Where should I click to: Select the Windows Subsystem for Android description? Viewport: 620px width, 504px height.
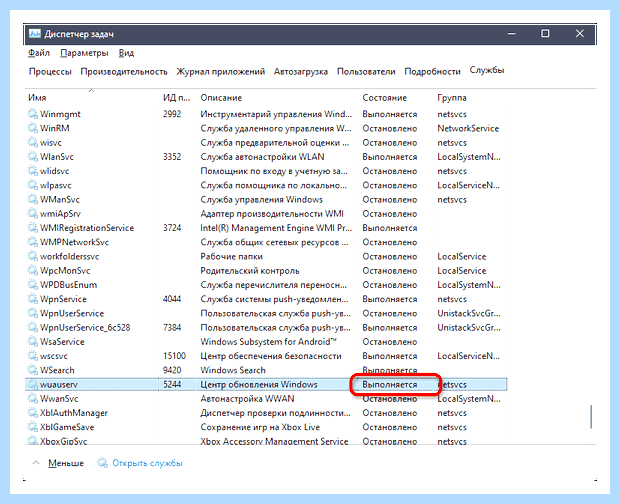tap(268, 342)
